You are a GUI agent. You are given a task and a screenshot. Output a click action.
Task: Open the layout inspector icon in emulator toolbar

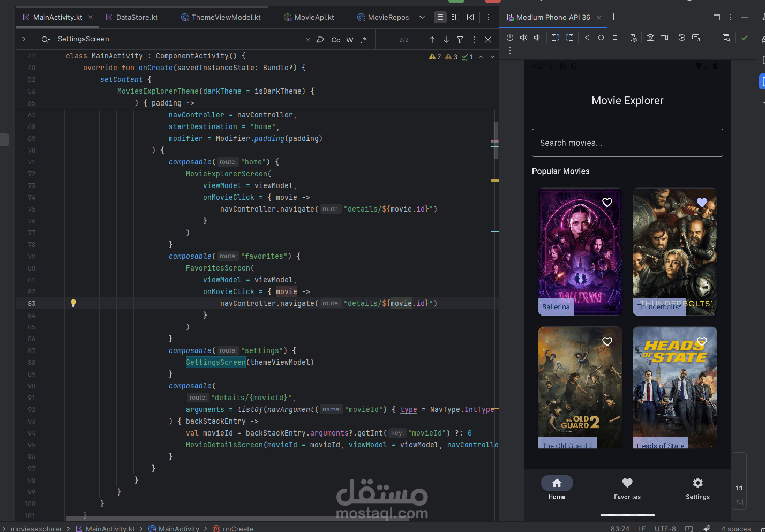[726, 38]
